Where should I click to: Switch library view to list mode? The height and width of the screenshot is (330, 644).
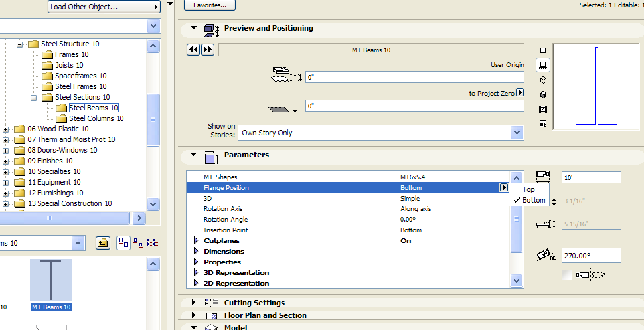coord(153,243)
